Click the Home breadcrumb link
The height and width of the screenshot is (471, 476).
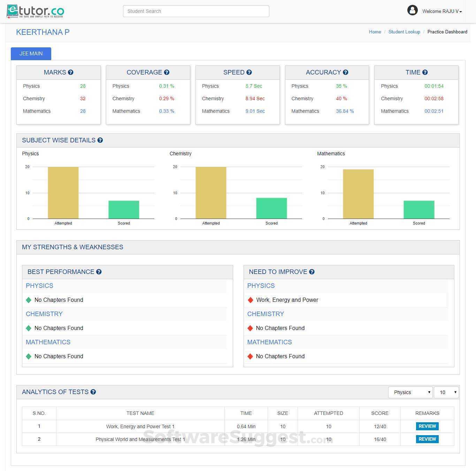tap(375, 32)
